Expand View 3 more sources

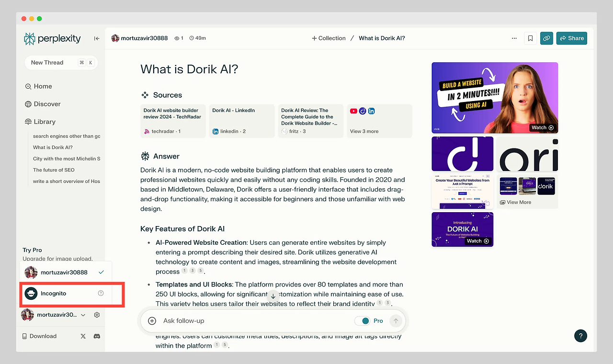[379, 121]
